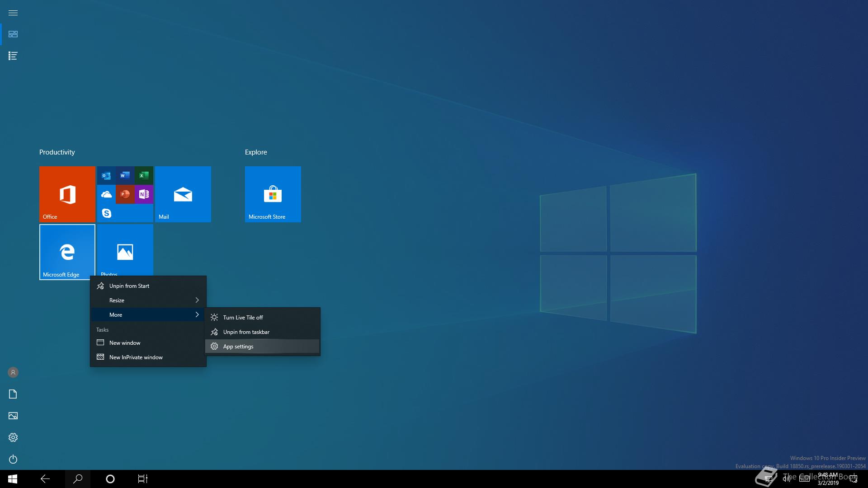
Task: Click the Windows Start button
Action: (x=13, y=479)
